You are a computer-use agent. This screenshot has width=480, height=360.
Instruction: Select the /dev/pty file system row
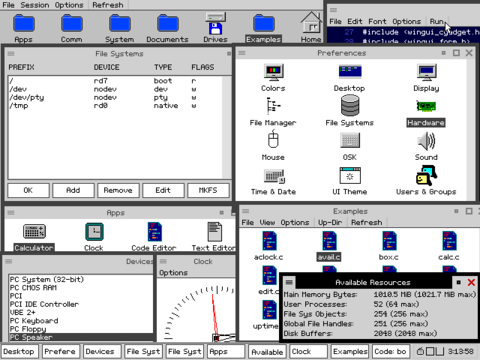click(115, 97)
